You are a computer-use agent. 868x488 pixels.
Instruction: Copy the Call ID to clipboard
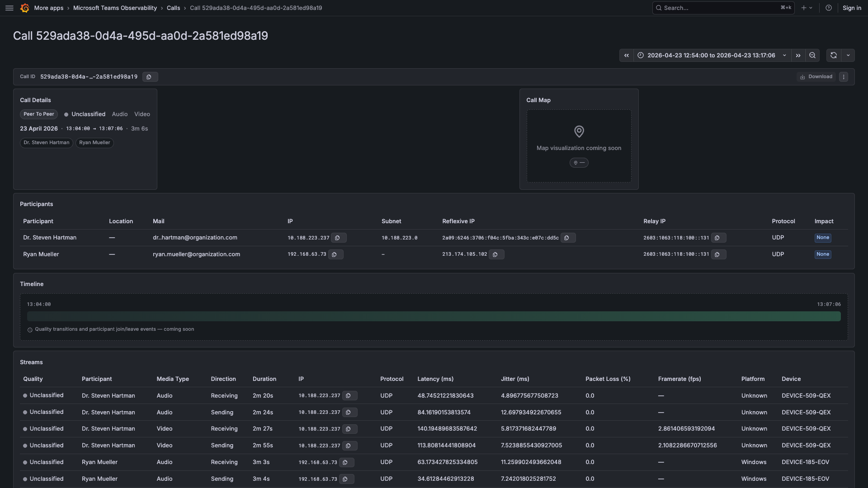[x=149, y=77]
